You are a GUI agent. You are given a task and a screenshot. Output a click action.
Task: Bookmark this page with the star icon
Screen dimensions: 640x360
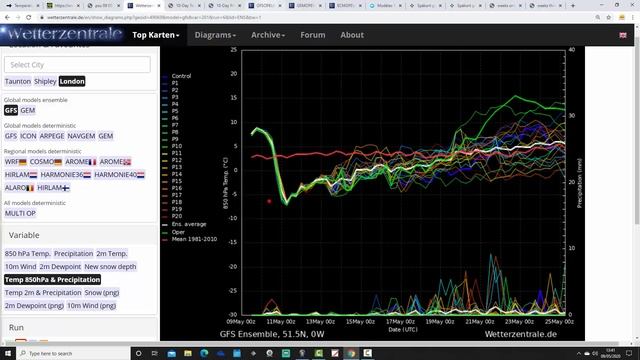point(609,18)
